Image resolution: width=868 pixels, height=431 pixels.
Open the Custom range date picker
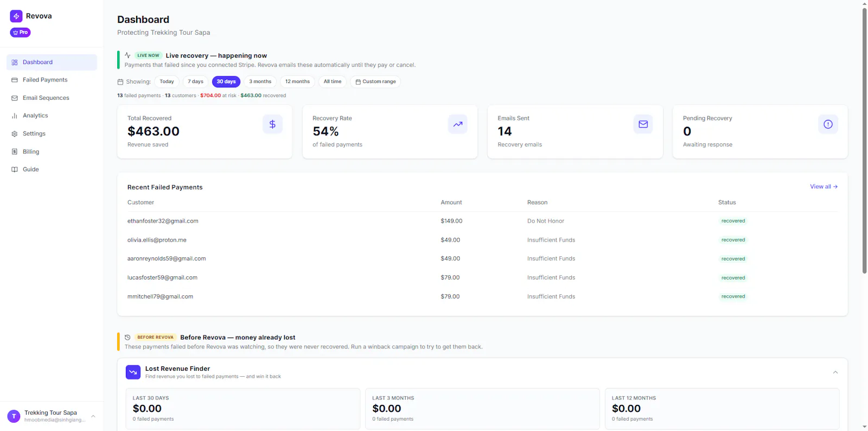(x=375, y=82)
